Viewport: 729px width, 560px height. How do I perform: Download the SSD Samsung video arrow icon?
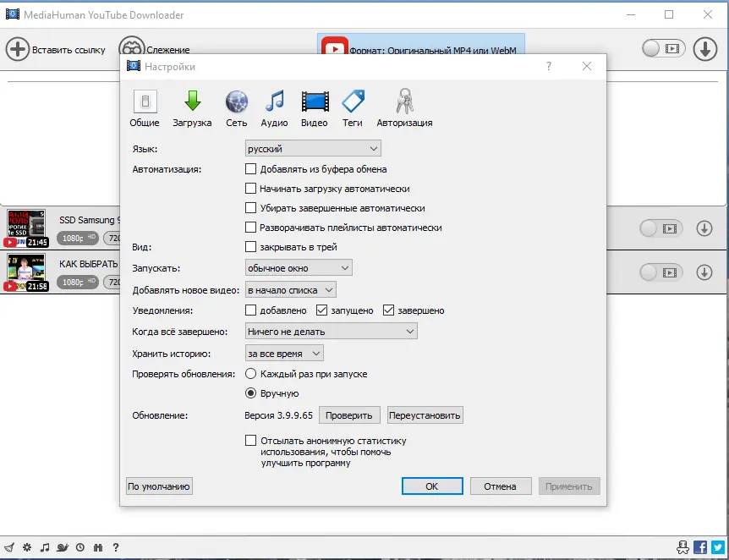[704, 228]
